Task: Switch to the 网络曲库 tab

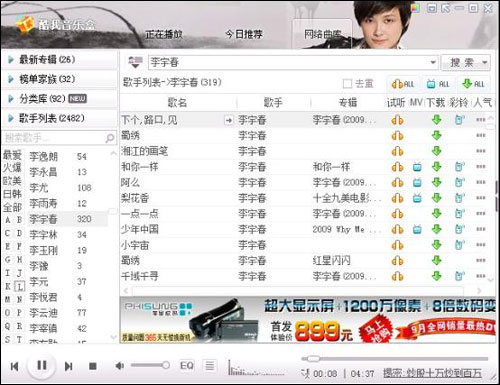Action: pyautogui.click(x=323, y=34)
